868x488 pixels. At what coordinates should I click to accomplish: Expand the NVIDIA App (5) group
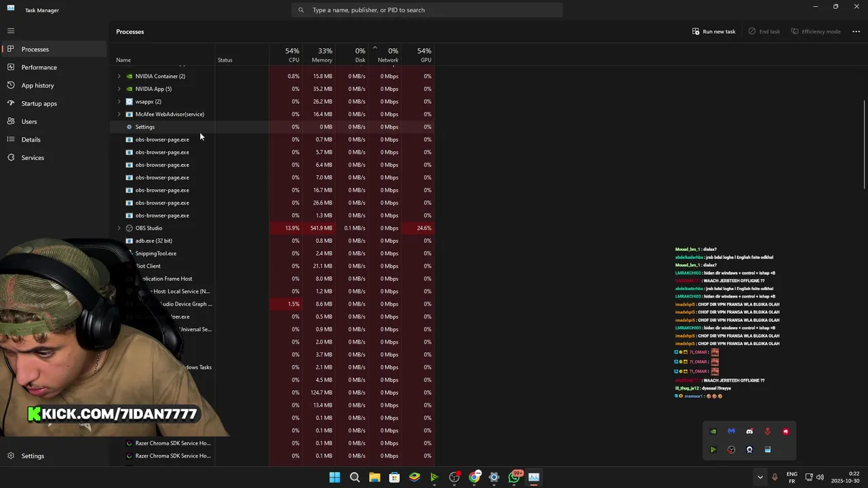click(x=119, y=89)
